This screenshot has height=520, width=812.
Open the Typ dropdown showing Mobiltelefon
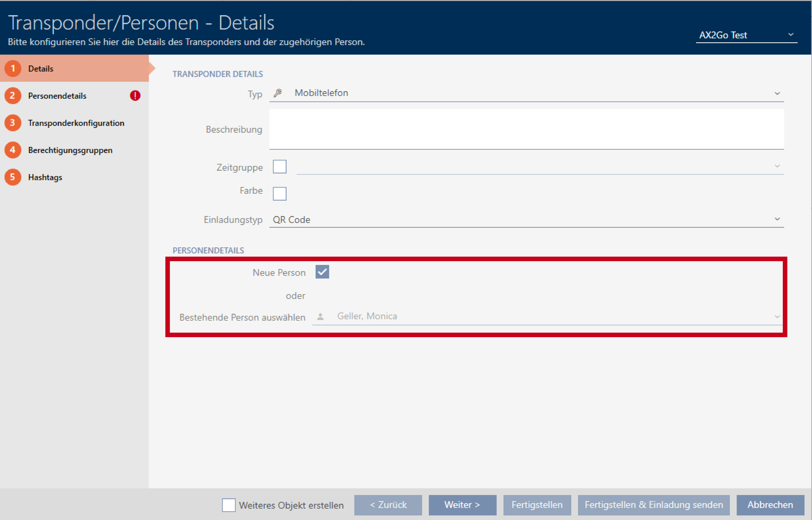point(526,93)
